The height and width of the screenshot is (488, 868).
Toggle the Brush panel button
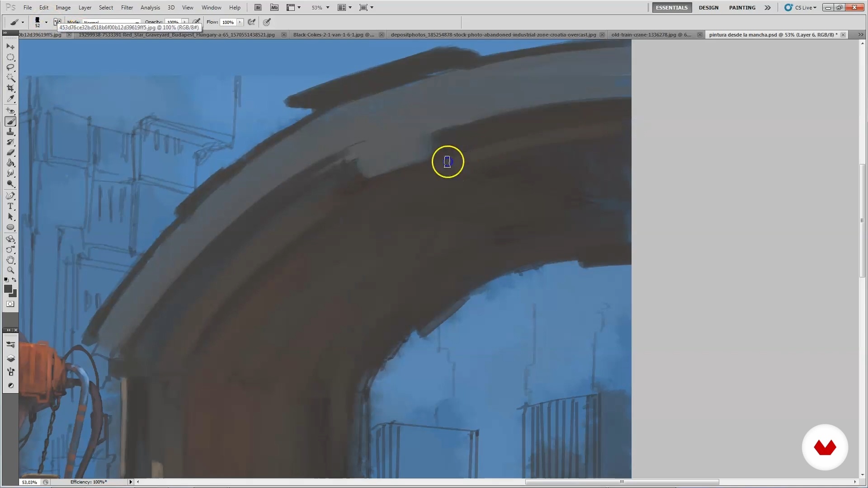57,22
